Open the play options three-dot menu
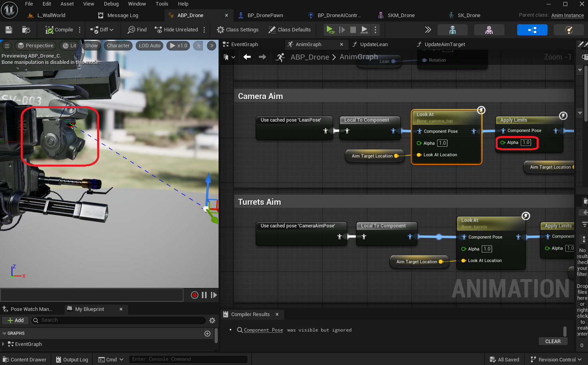This screenshot has height=365, width=588. click(375, 30)
